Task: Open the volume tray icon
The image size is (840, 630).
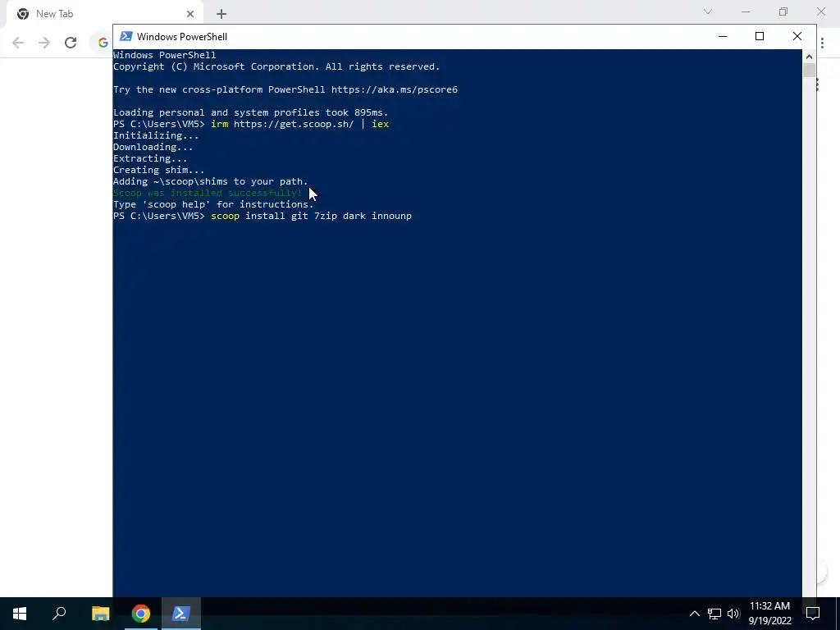Action: point(733,614)
